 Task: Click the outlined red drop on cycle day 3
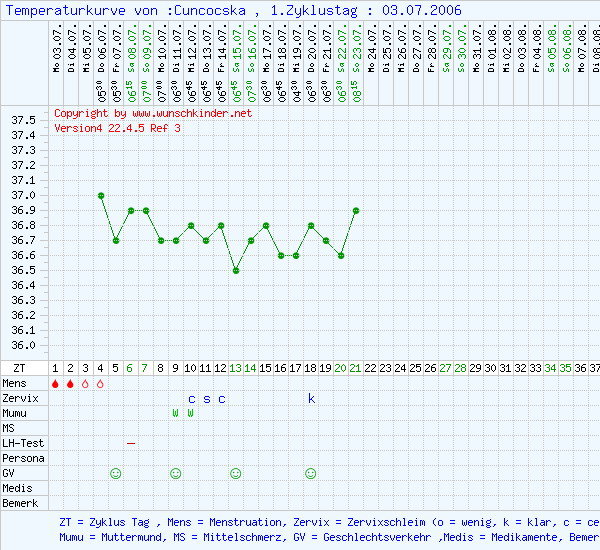click(86, 383)
